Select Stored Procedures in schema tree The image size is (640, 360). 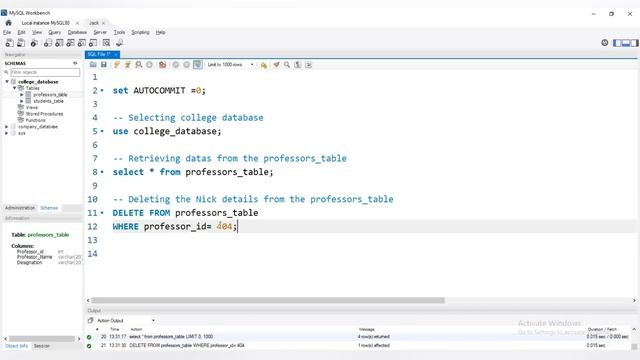[44, 114]
